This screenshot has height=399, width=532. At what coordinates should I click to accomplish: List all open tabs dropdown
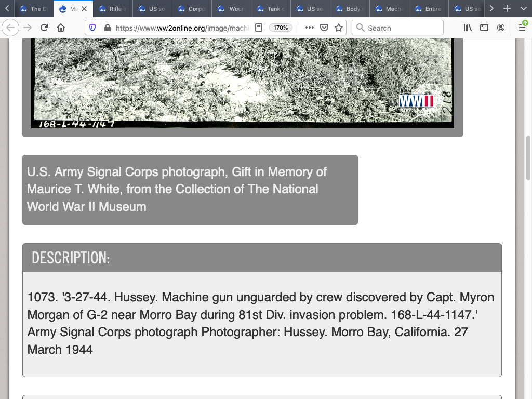(x=523, y=9)
